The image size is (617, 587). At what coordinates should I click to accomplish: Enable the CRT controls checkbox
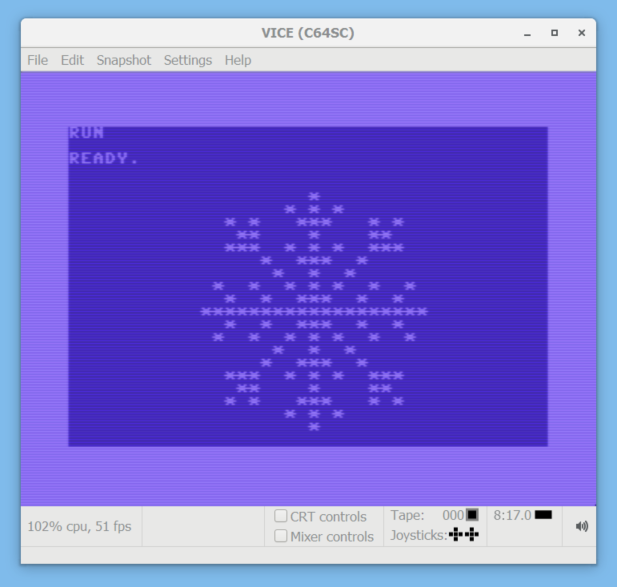coord(281,517)
